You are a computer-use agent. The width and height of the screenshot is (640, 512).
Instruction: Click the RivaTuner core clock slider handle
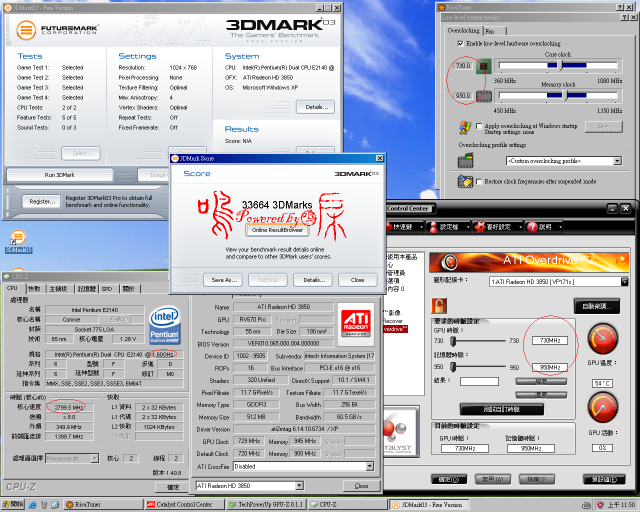pos(561,65)
